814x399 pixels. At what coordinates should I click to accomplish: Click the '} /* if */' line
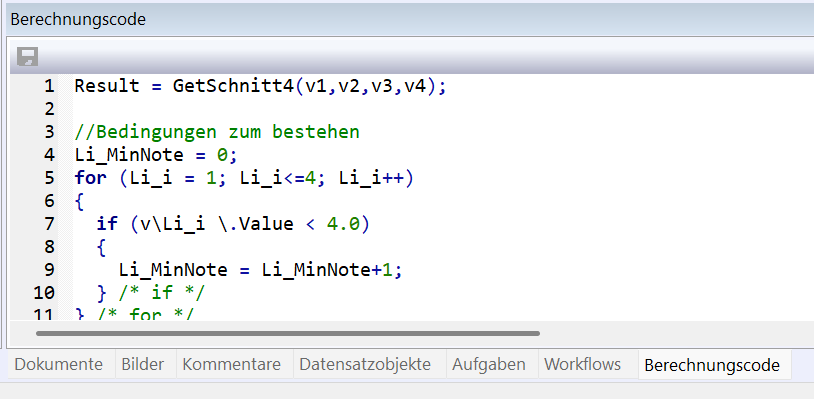(151, 293)
